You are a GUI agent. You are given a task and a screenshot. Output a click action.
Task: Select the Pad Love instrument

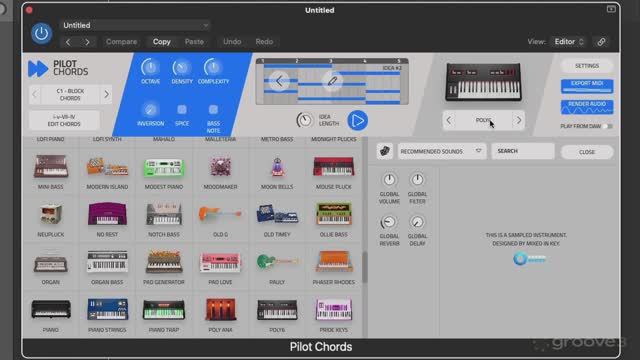(x=220, y=267)
